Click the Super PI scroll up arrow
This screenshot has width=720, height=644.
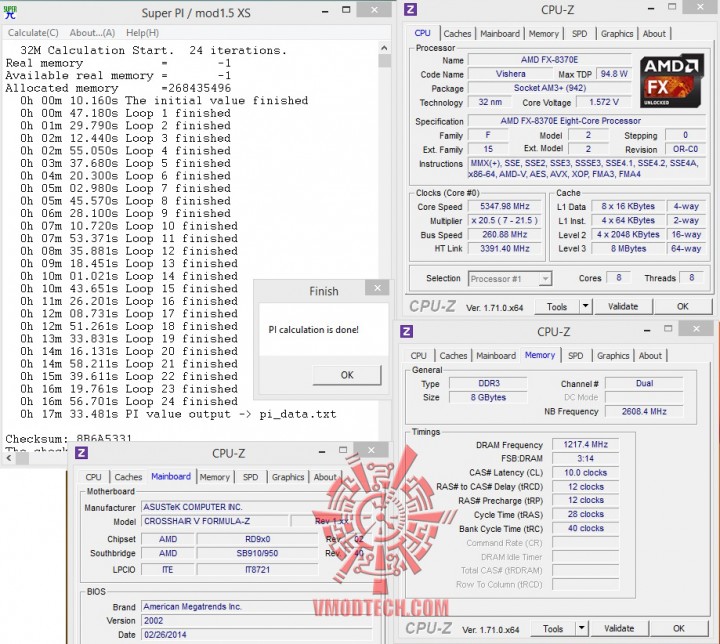coord(384,48)
